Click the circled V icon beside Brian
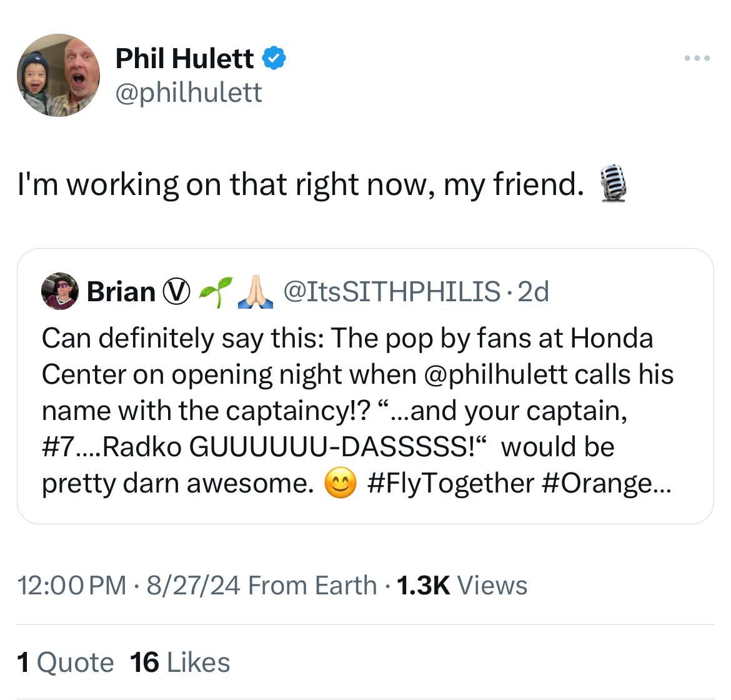Screen dimensions: 731x700 (x=176, y=291)
